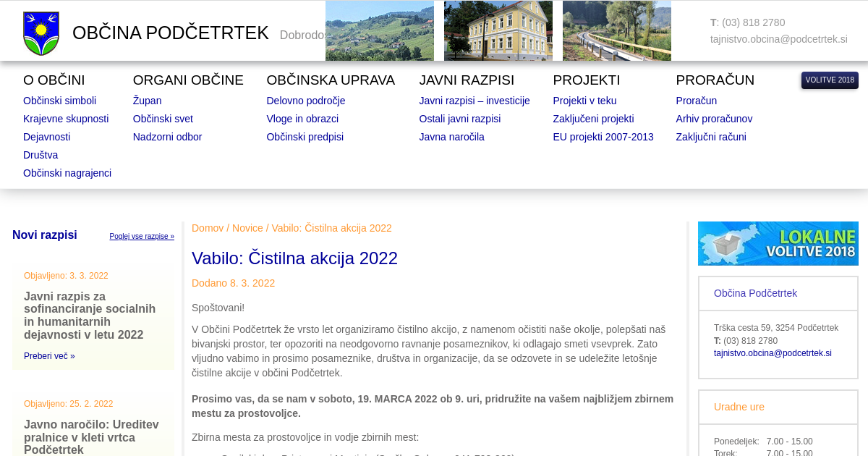
Task: Click Domov in the breadcrumb
Action: click(x=208, y=228)
